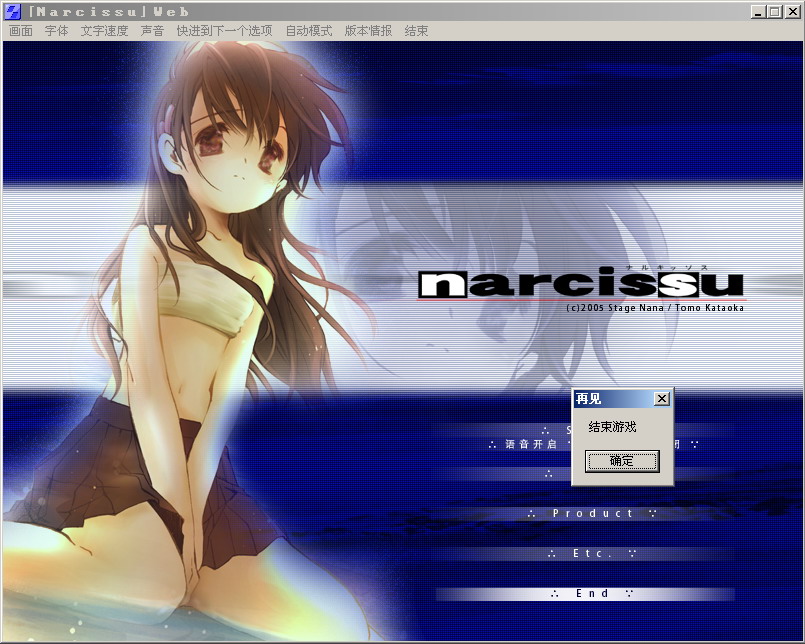Select 快进到下一个选项 in menu bar
Viewport: 805px width, 644px height.
tap(224, 31)
